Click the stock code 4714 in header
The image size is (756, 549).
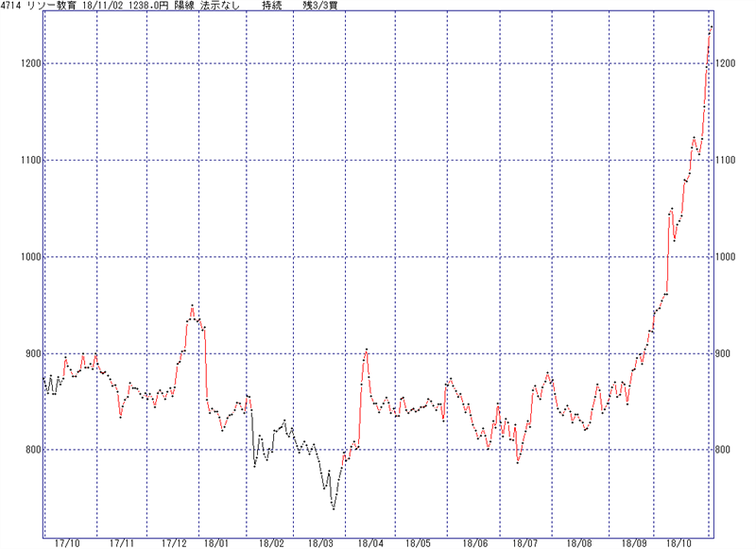click(13, 6)
